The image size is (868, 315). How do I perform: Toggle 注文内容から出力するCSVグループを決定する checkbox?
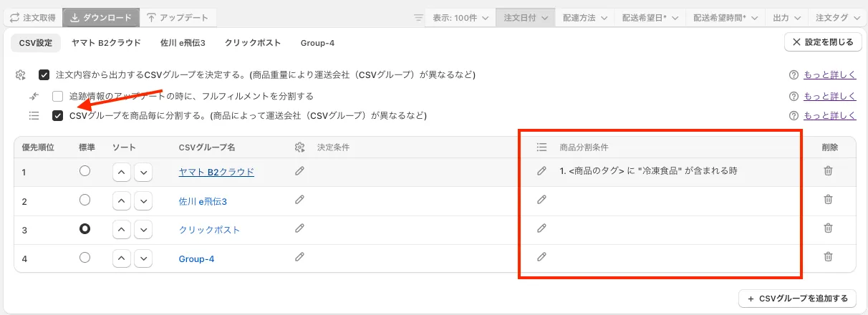[x=44, y=74]
